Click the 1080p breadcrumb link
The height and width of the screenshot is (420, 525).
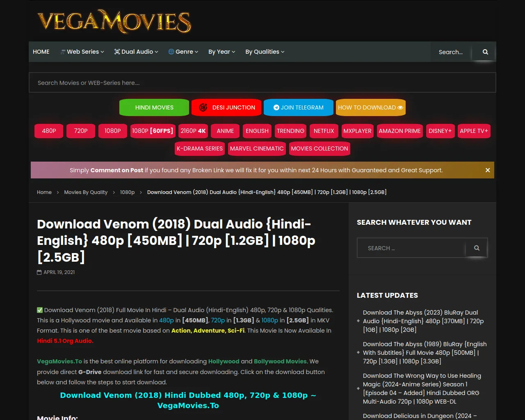click(x=127, y=192)
